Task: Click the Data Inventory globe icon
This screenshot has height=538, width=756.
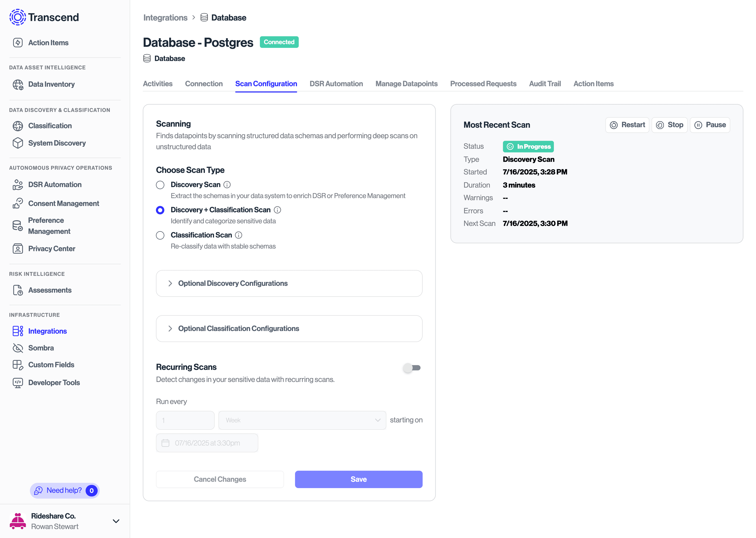Action: [18, 85]
